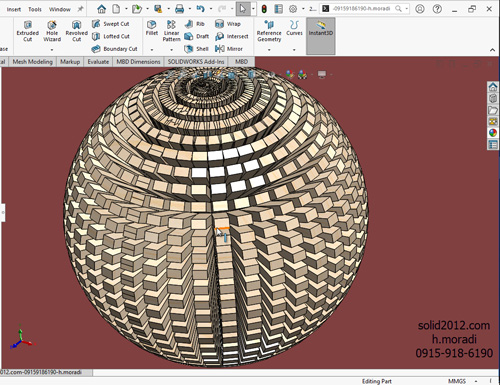The width and height of the screenshot is (500, 385).
Task: Open the Tools menu
Action: (35, 9)
